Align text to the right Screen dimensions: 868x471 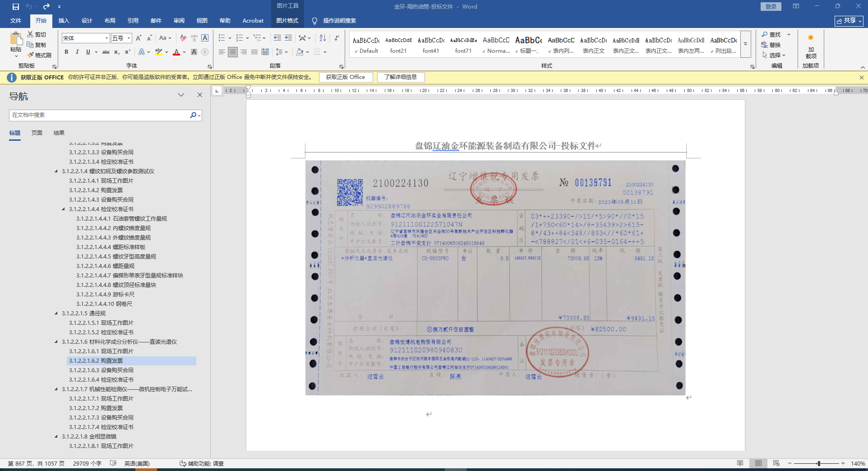[x=244, y=52]
